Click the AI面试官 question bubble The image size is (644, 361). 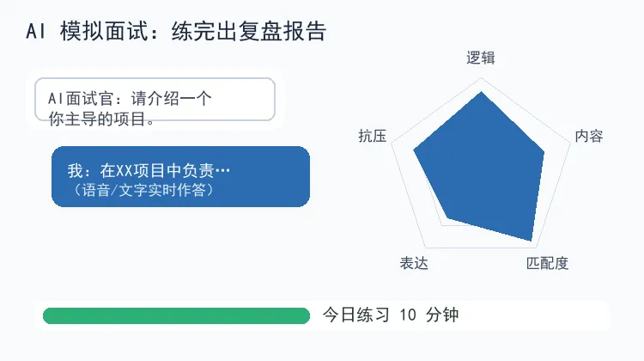tap(155, 100)
